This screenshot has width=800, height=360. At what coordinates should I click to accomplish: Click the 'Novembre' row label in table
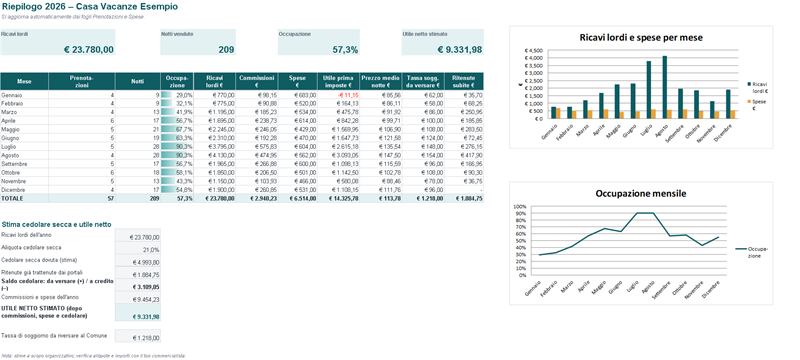13,181
